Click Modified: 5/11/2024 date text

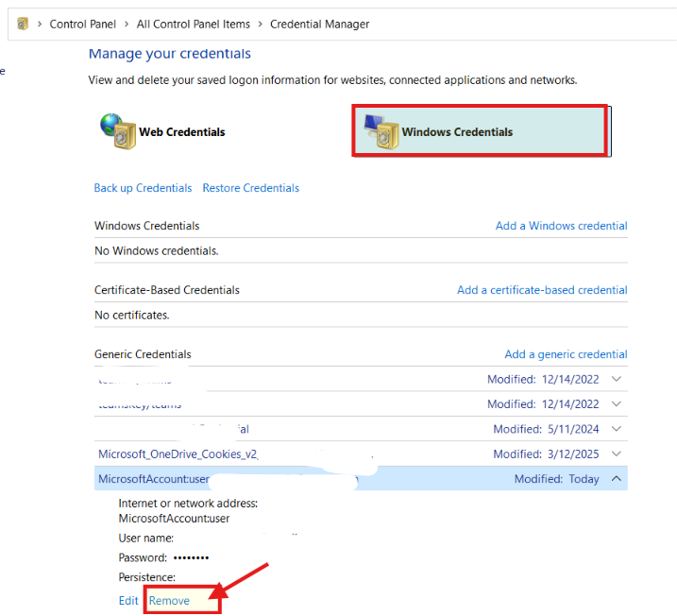click(546, 429)
